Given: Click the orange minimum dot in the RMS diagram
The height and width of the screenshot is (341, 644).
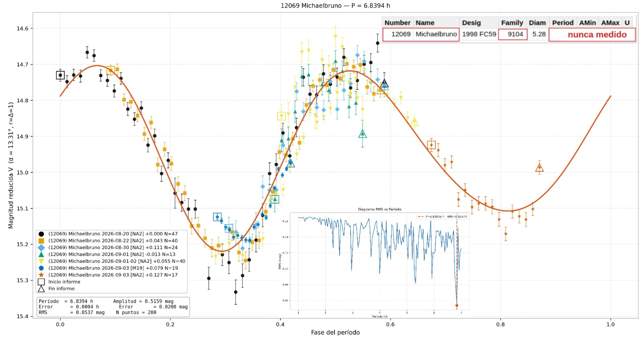Looking at the screenshot, I should pyautogui.click(x=456, y=306).
